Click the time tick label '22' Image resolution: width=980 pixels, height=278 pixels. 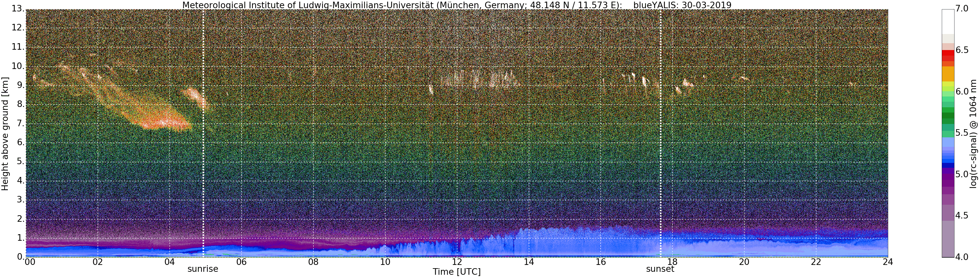click(x=816, y=262)
